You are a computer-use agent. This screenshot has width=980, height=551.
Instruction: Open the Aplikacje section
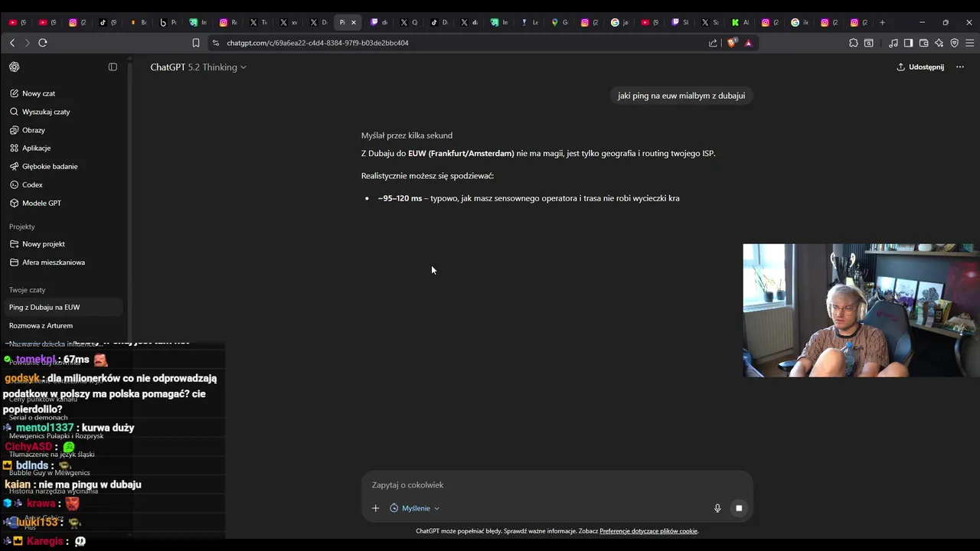pos(36,148)
